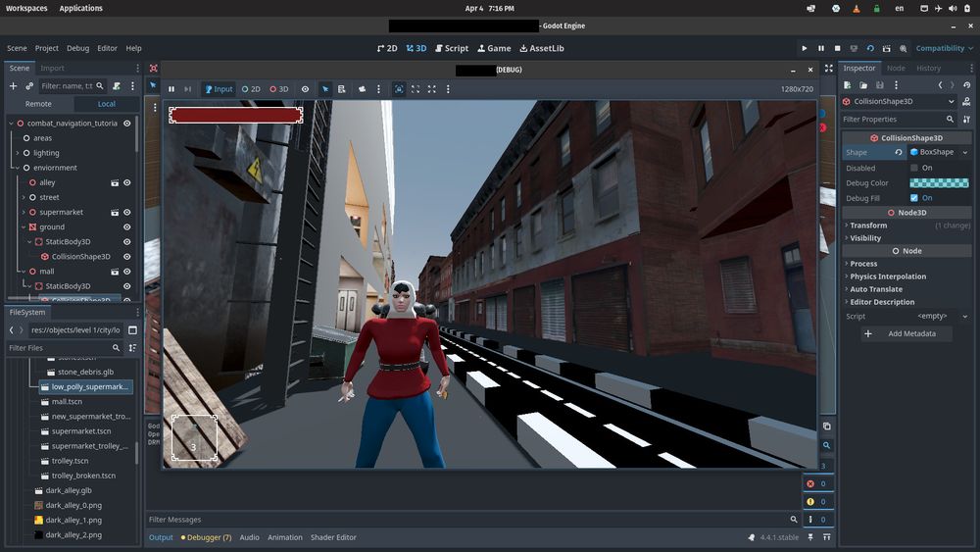Create a new resource in Inspector
This screenshot has height=552, width=980.
click(847, 85)
